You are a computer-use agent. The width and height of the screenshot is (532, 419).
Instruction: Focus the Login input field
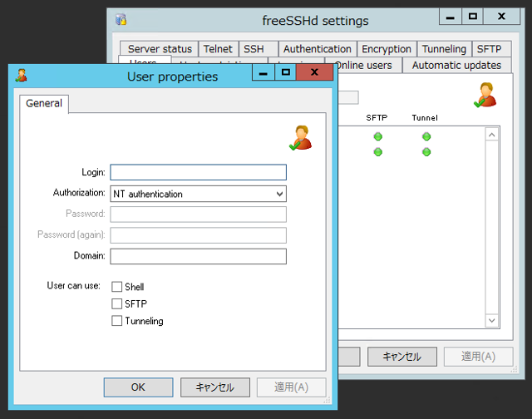198,172
